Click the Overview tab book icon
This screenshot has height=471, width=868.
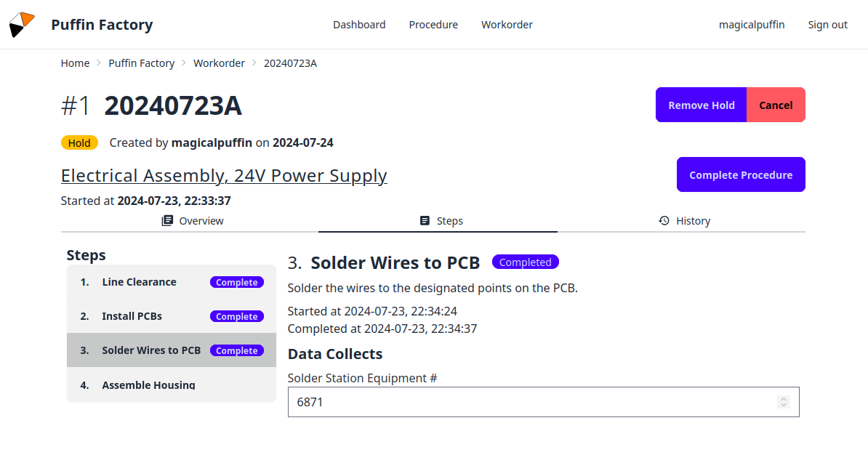167,221
